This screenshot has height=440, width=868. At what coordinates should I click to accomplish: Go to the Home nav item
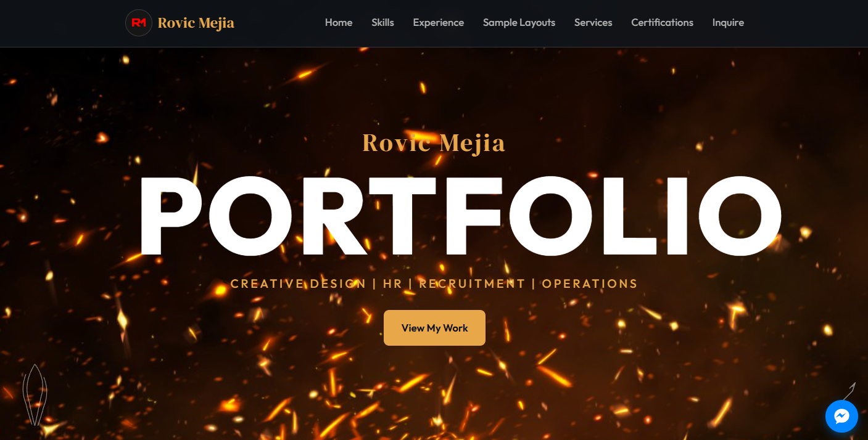coord(339,23)
